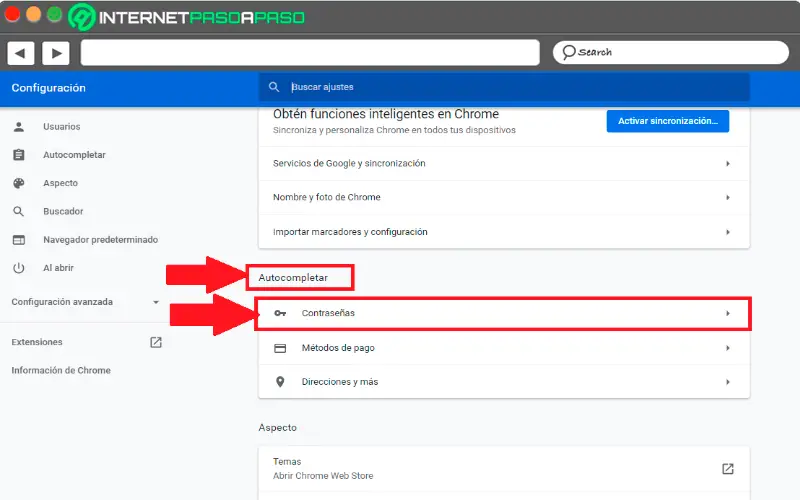Screen dimensions: 800x500
Task: Click the external link icon for Temas
Action: pos(728,468)
